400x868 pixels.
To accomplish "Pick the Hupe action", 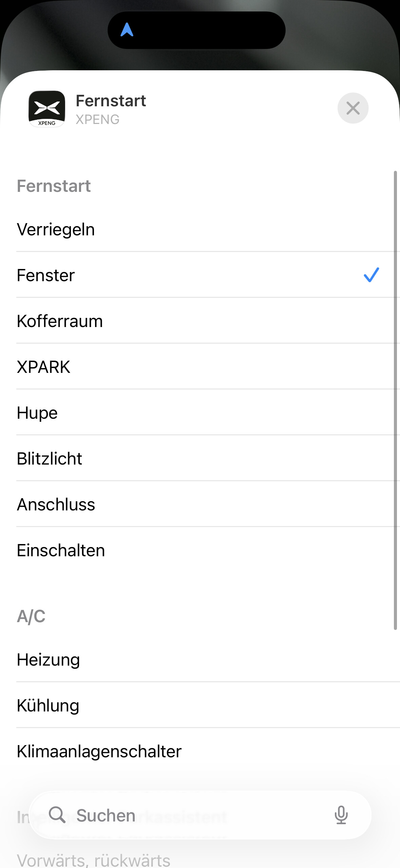I will [x=37, y=413].
